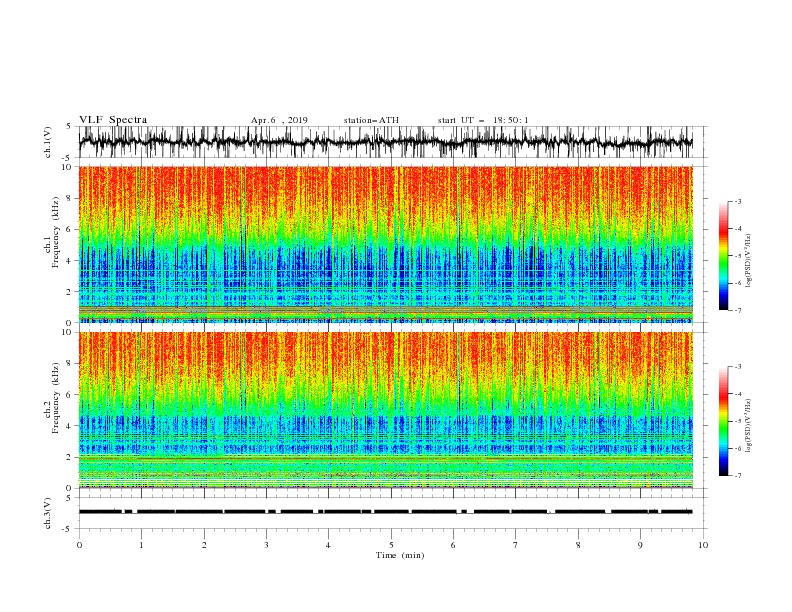Select the "start UT = 18:50:1" text
This screenshot has height=612, width=792.
483,120
